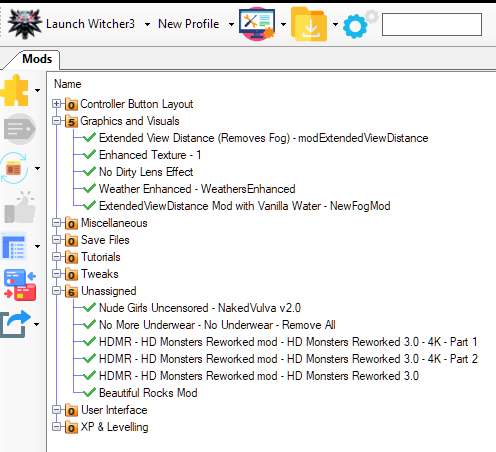This screenshot has width=496, height=452.
Task: Toggle checkmark for Extended View Distance mod
Action: click(x=89, y=138)
